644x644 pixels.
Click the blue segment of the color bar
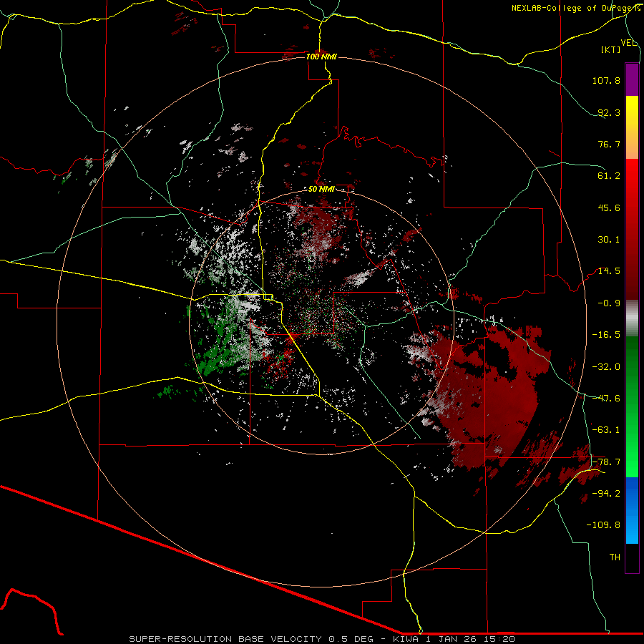[x=632, y=510]
